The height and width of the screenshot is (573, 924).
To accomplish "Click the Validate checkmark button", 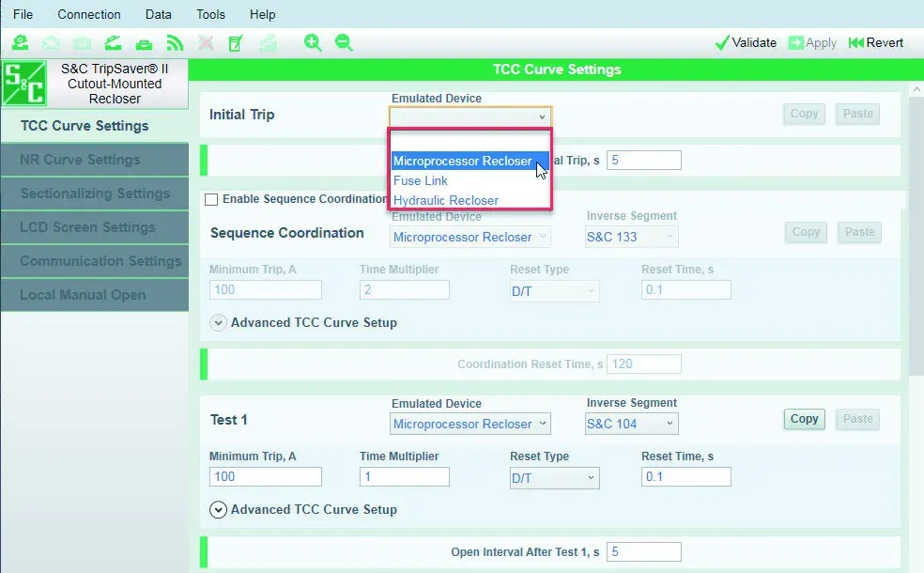I will click(746, 42).
